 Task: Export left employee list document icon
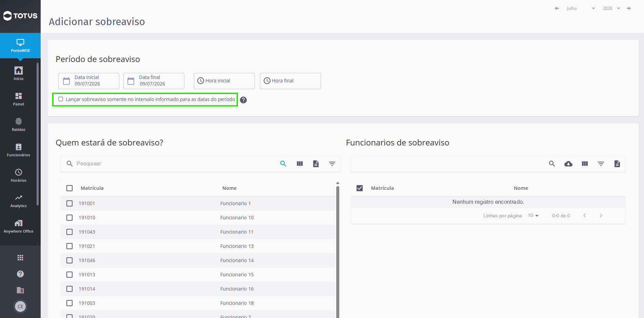tap(316, 164)
